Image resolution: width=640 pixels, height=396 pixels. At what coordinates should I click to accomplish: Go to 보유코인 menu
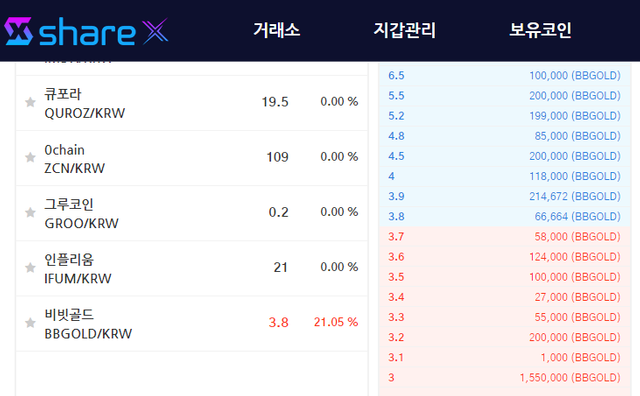click(x=540, y=30)
